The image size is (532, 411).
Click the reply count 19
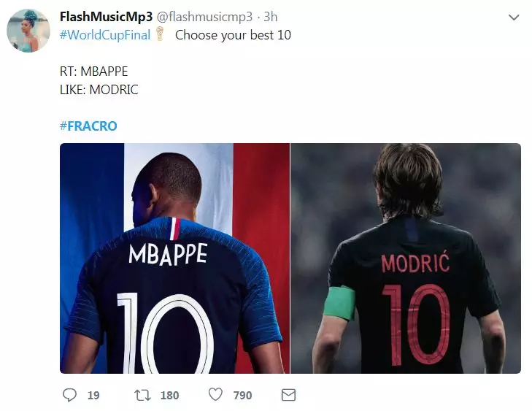pos(93,395)
